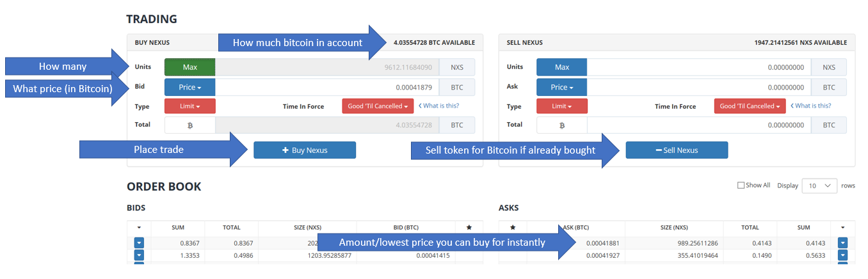Toggle the Show All checkbox
Viewport: 868px width, 279px height.
point(741,186)
